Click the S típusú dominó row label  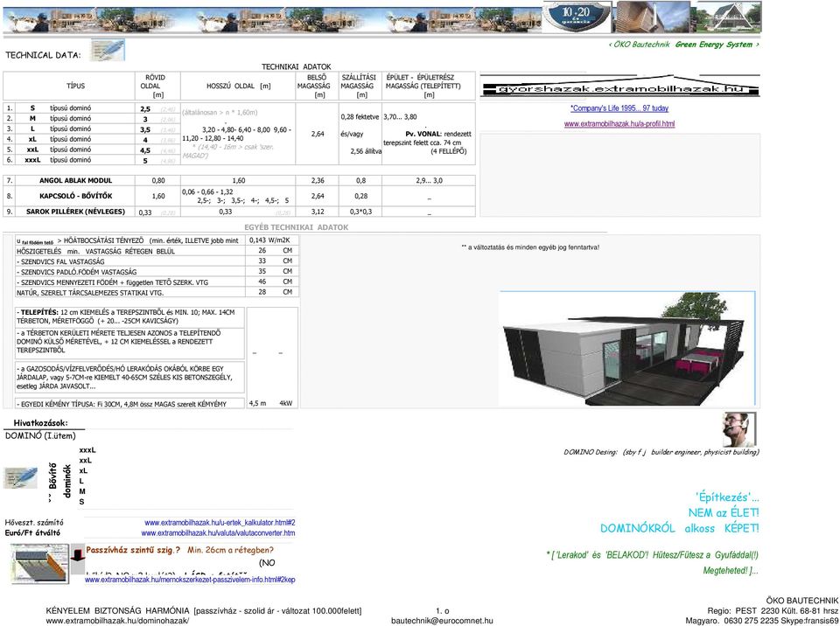pos(60,108)
